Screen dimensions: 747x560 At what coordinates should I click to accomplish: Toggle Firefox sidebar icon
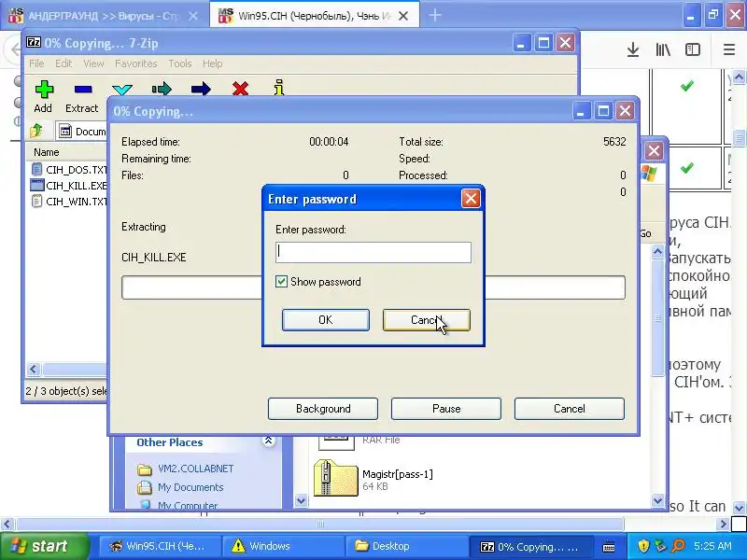coord(693,49)
